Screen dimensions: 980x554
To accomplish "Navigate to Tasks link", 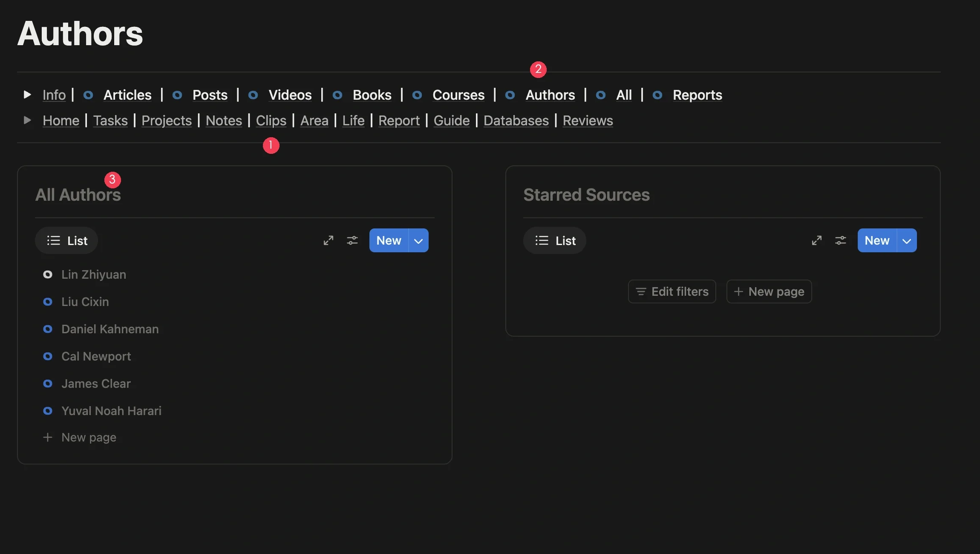I will 110,121.
